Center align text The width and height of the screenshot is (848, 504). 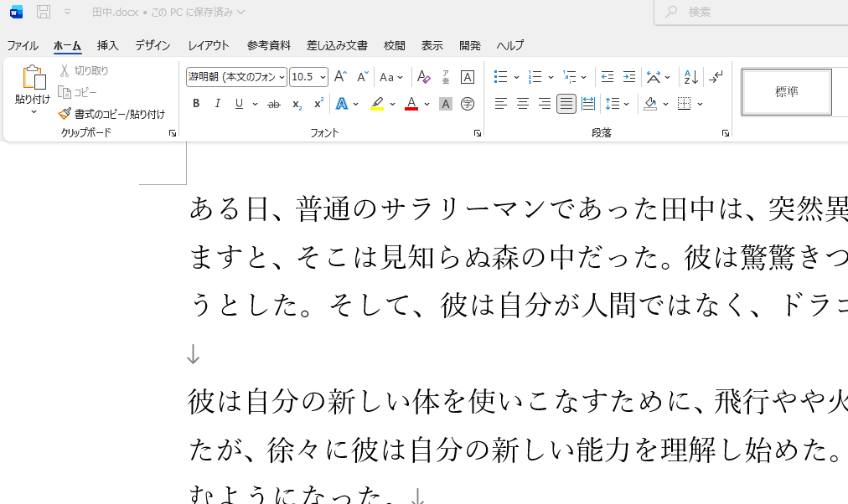click(x=522, y=104)
